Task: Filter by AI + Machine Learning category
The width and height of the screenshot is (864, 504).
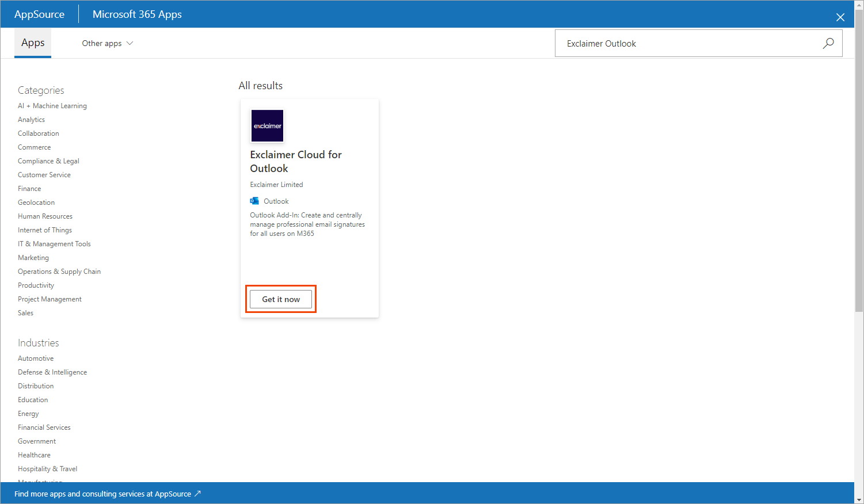Action: pyautogui.click(x=52, y=106)
